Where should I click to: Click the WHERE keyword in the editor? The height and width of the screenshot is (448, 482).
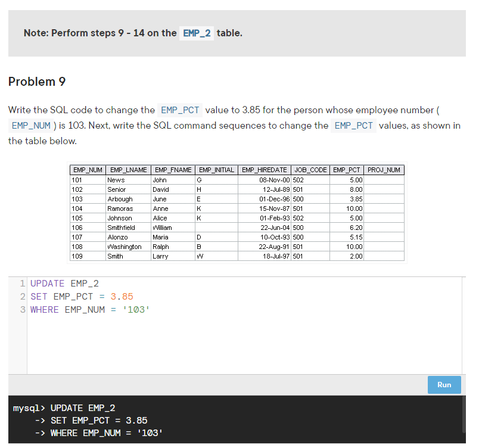tap(45, 310)
